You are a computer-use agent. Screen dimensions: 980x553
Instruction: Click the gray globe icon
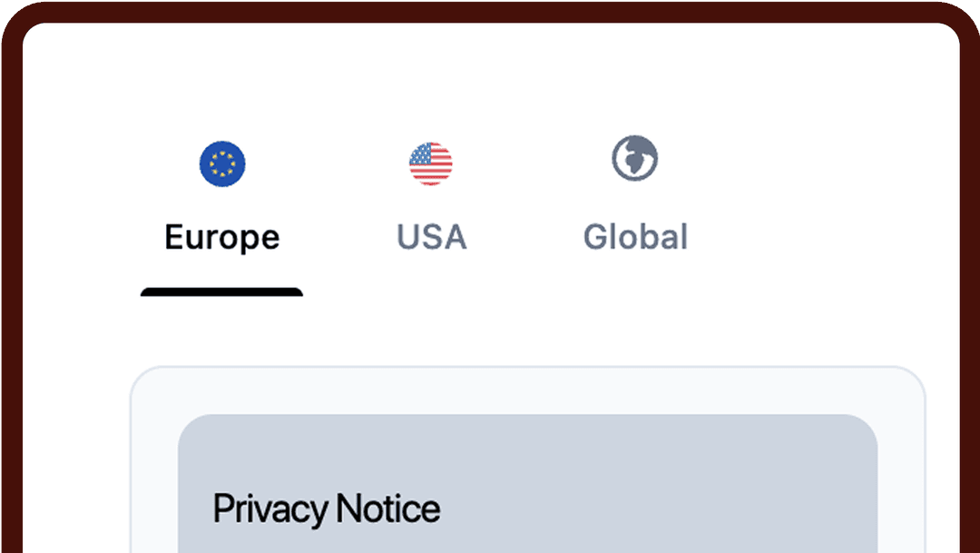635,158
